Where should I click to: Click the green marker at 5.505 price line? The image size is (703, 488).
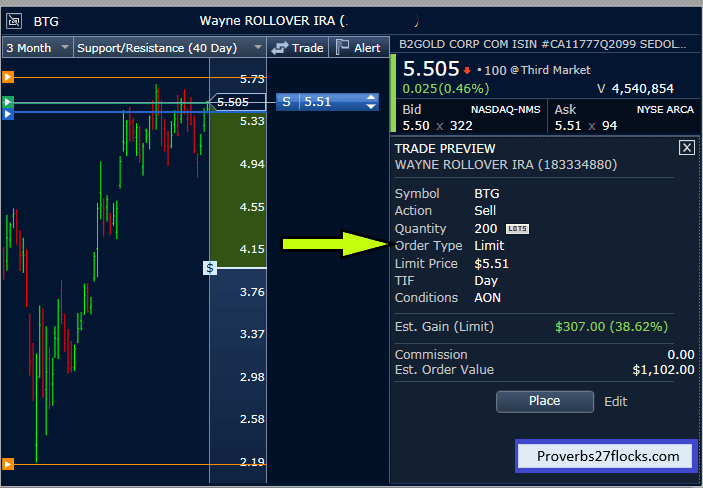(8, 102)
